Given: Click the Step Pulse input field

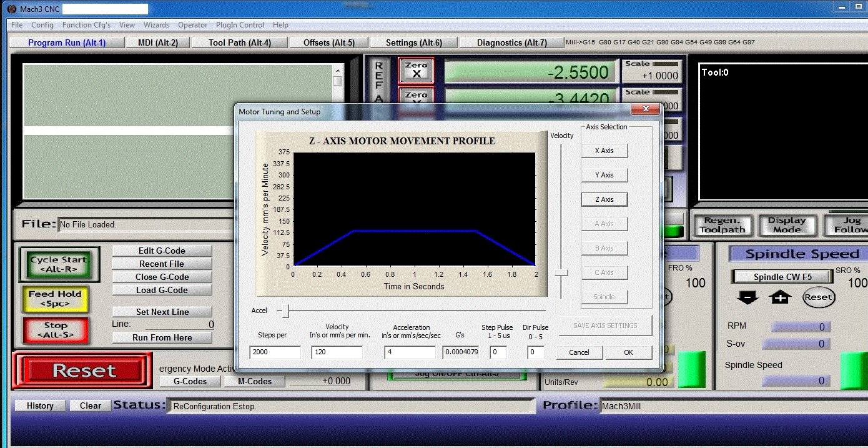Looking at the screenshot, I should [498, 352].
